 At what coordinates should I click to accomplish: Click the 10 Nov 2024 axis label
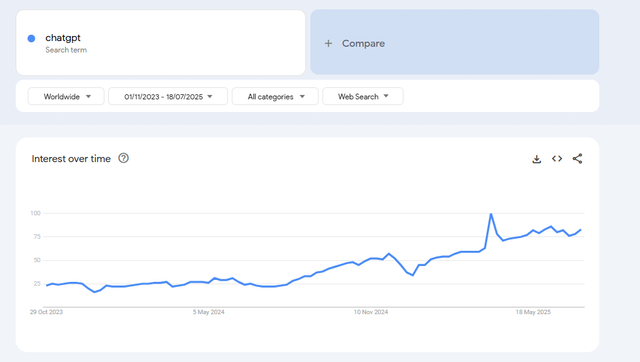click(x=371, y=312)
